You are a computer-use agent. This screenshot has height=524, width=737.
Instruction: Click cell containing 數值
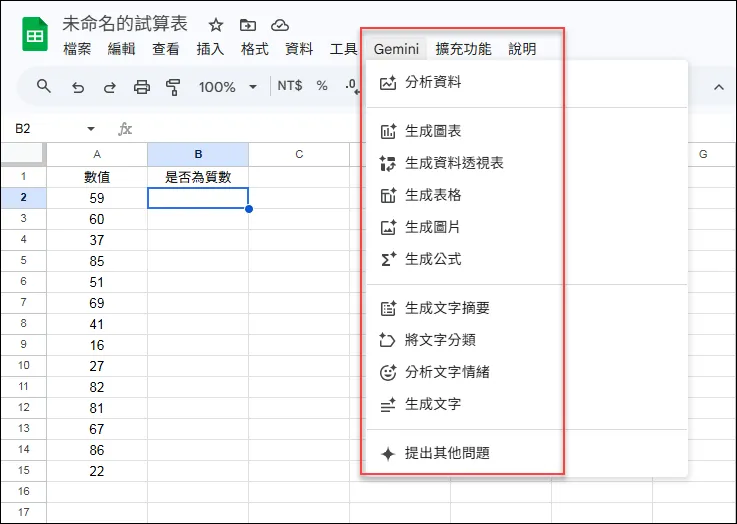click(x=97, y=177)
